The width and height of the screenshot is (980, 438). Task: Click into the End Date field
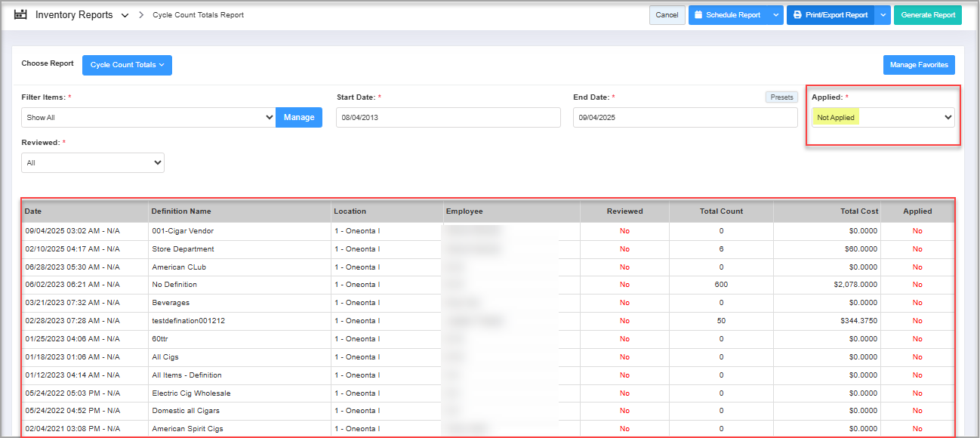[684, 118]
